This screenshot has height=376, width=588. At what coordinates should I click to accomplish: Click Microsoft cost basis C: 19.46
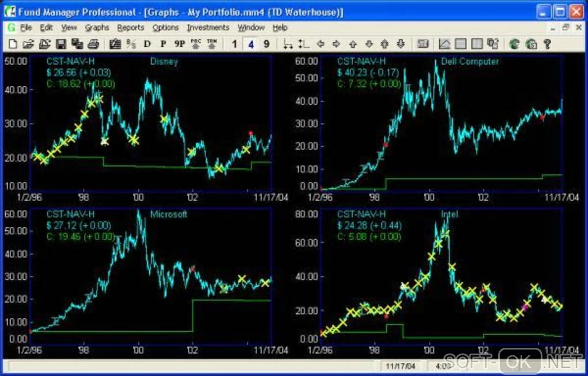(x=81, y=237)
